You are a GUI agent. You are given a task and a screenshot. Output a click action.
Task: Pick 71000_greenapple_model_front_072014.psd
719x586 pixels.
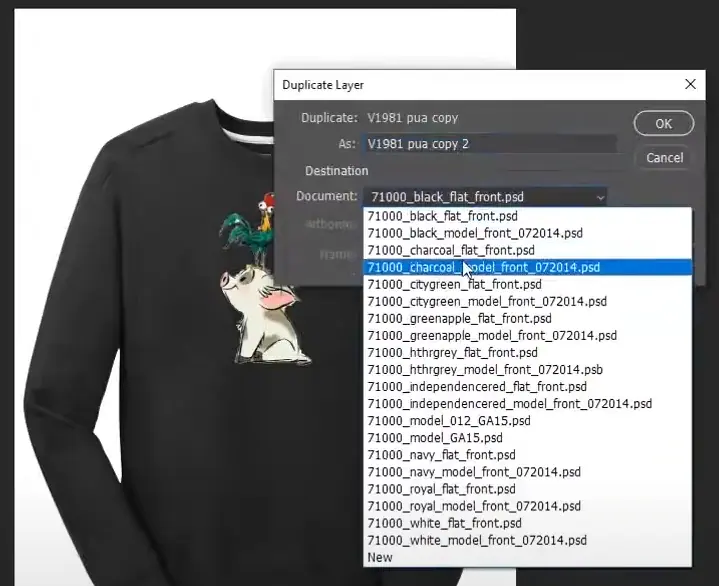[x=527, y=335]
